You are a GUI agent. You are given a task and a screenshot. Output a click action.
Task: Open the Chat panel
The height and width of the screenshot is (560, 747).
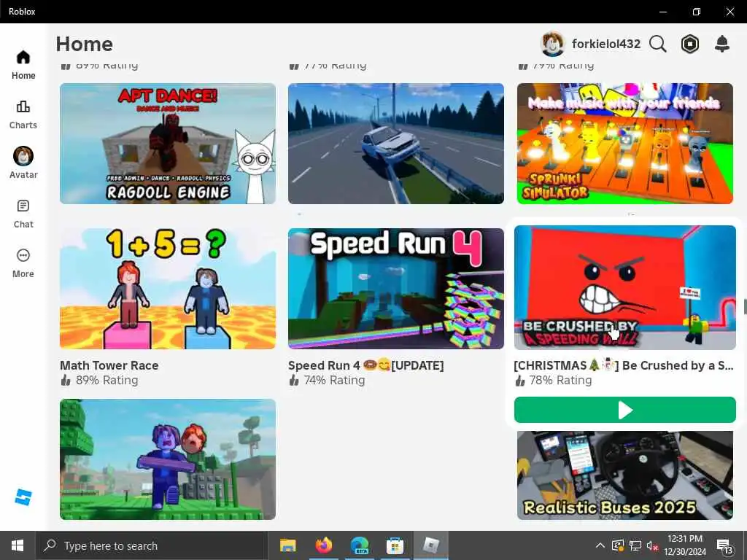pos(23,214)
